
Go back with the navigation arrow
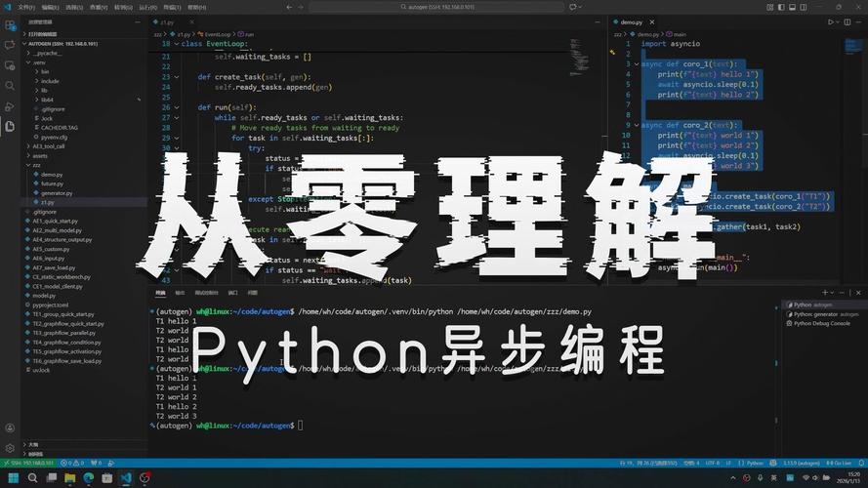289,7
